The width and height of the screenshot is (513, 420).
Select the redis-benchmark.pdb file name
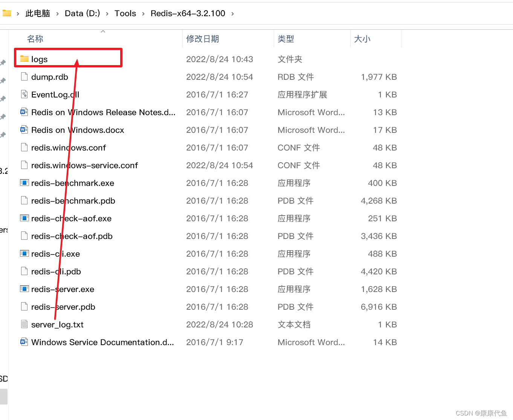pyautogui.click(x=73, y=201)
